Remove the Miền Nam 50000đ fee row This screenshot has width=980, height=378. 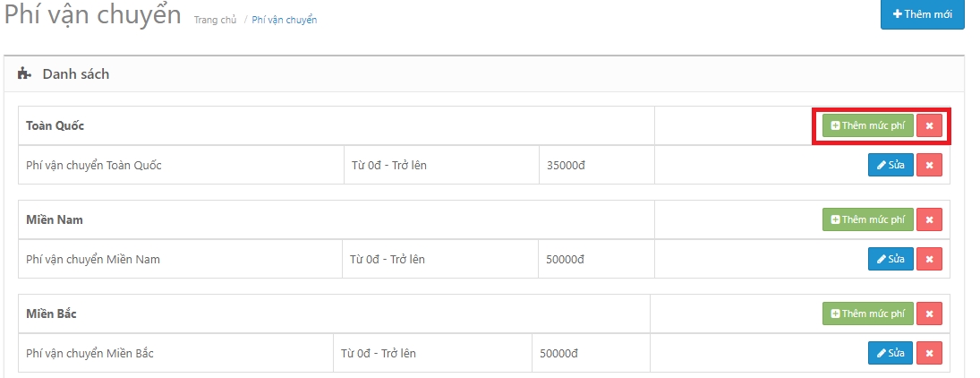[x=929, y=259]
